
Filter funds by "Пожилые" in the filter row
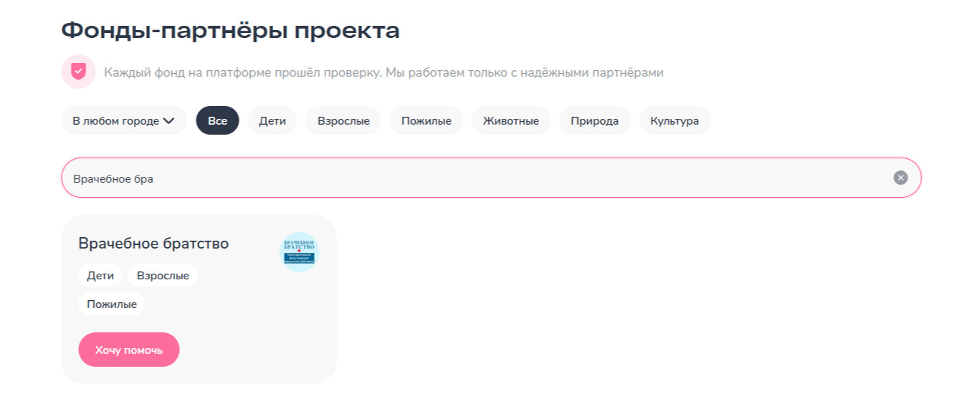click(x=426, y=120)
